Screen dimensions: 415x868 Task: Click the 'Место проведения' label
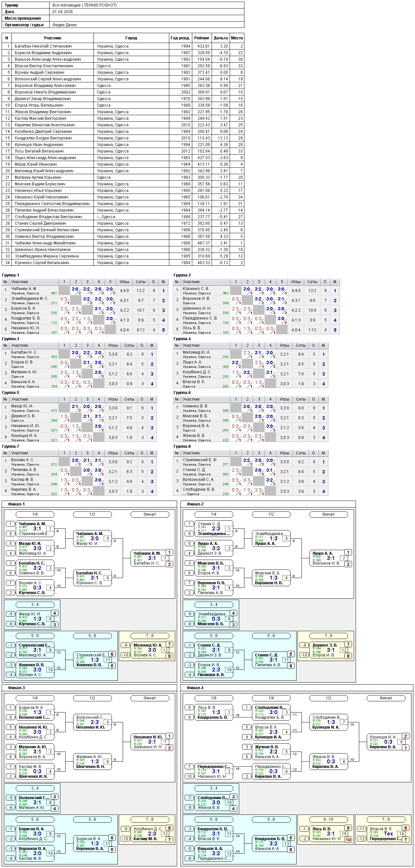point(23,18)
